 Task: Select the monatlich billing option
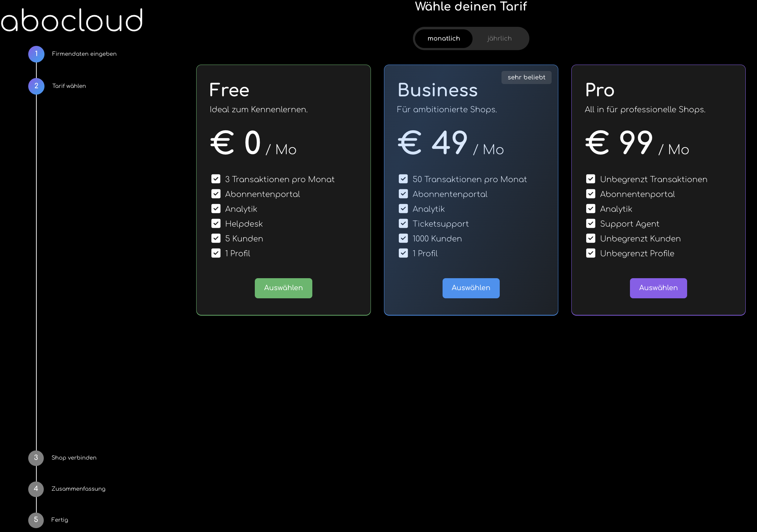point(444,38)
